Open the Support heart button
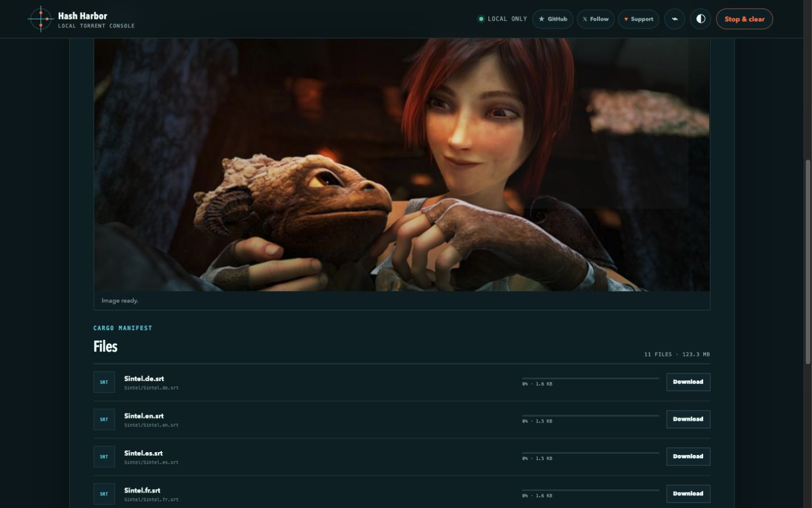812x508 pixels. coord(638,19)
